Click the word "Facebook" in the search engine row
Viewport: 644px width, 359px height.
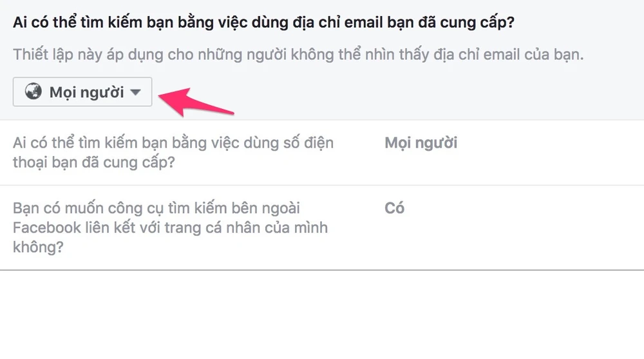[x=47, y=228]
